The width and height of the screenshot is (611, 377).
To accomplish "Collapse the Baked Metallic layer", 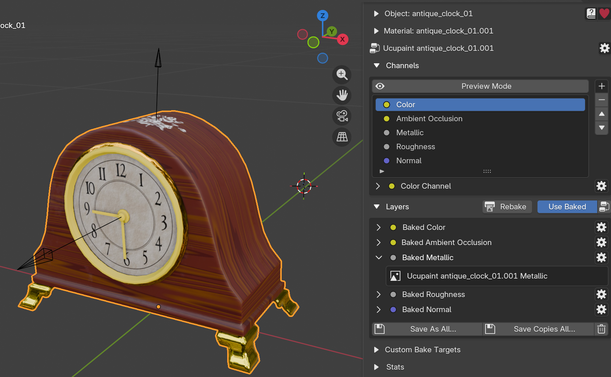I will point(378,257).
